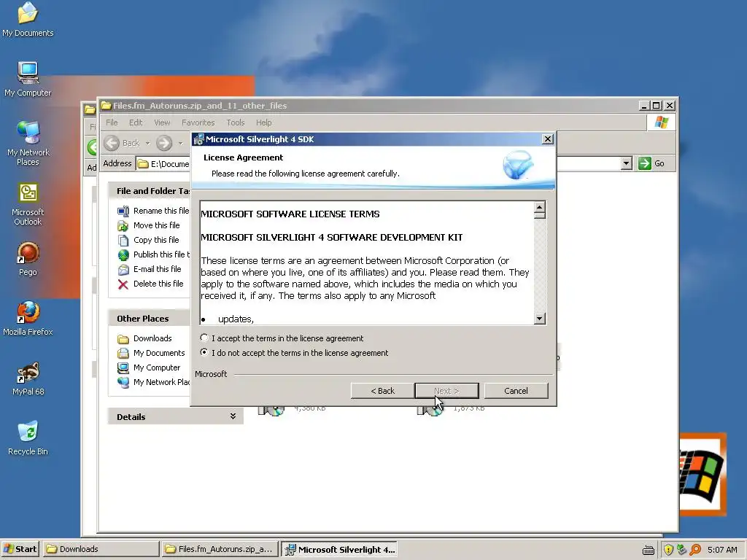
Task: Click the Microsoft Silverlight taskbar button
Action: [339, 549]
